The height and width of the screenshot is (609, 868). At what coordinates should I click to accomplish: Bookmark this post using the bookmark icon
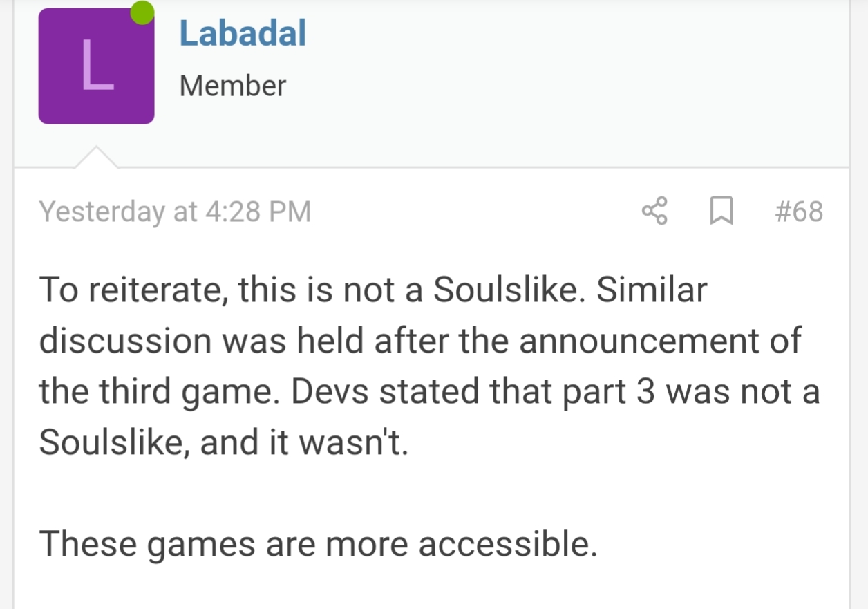[721, 211]
